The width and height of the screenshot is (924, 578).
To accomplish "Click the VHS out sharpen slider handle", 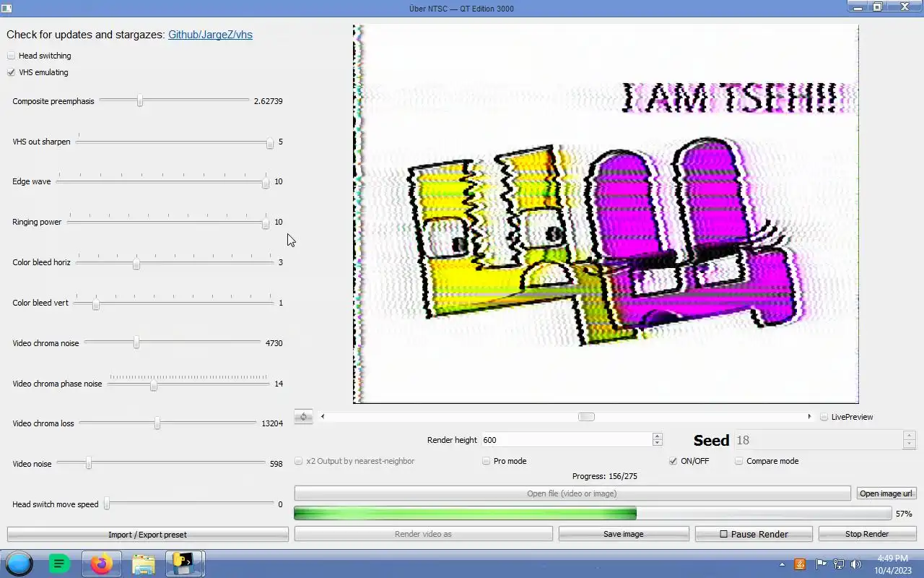I will [269, 142].
